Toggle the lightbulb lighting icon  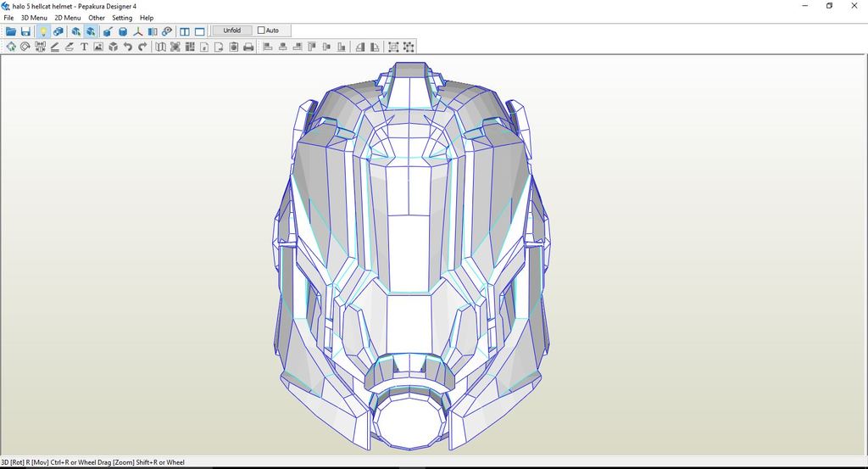coord(43,31)
